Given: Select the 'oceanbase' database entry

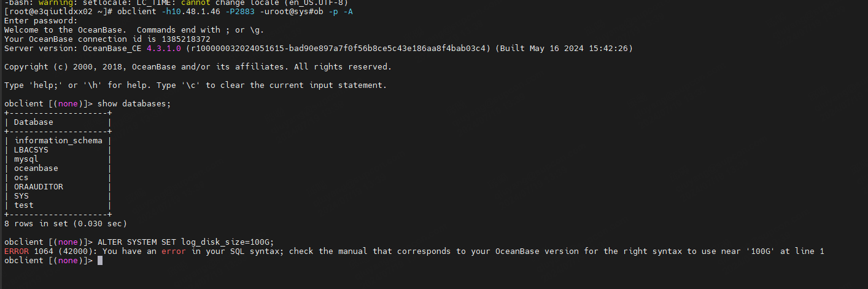Looking at the screenshot, I should 36,168.
